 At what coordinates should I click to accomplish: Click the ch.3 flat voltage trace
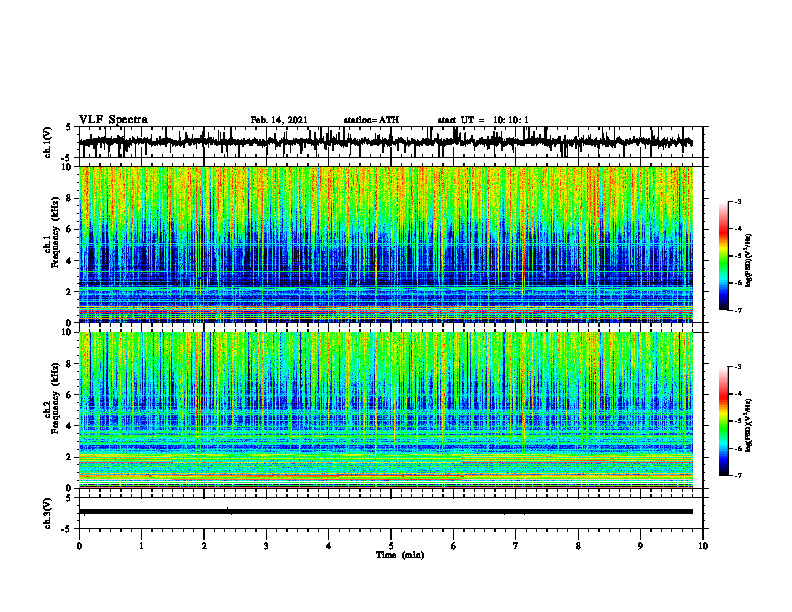click(x=386, y=512)
